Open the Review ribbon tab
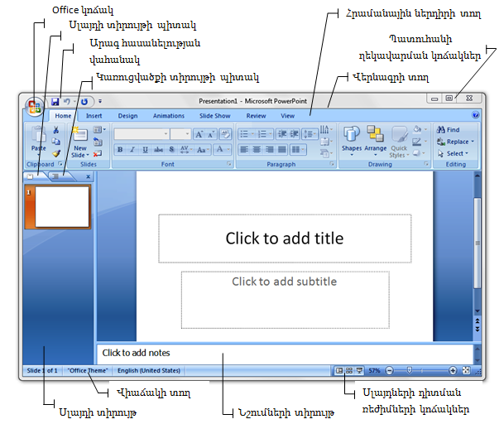This screenshot has width=504, height=424. point(256,116)
